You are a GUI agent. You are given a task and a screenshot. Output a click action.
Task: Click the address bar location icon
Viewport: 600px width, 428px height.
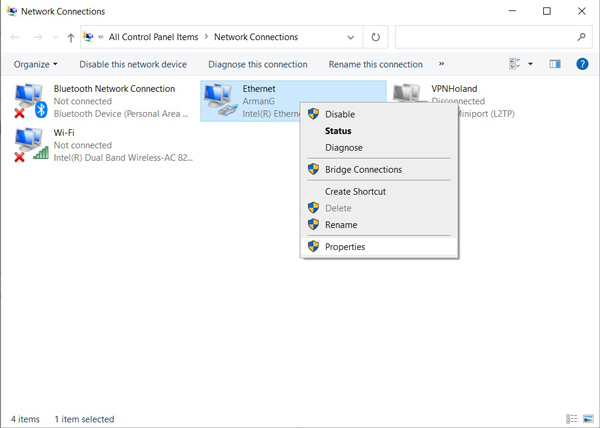pos(88,37)
